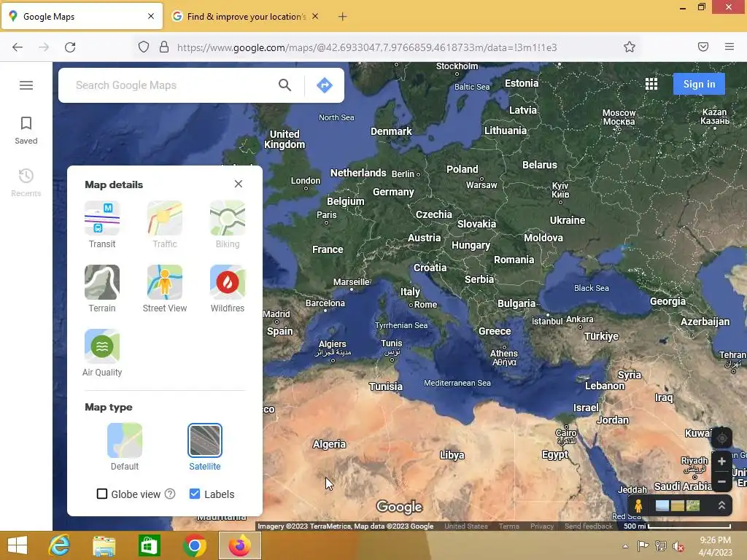Check the Globe view checkbox
747x560 pixels.
click(x=102, y=494)
